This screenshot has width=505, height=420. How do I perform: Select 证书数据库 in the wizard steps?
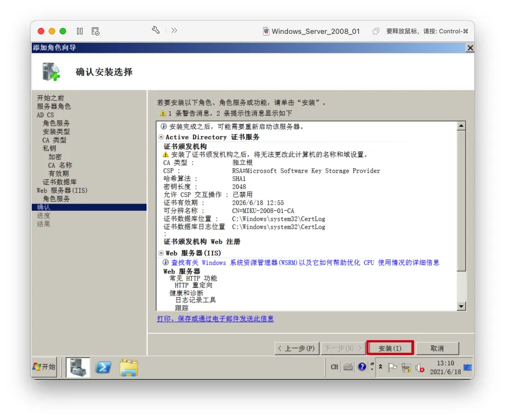(x=60, y=182)
